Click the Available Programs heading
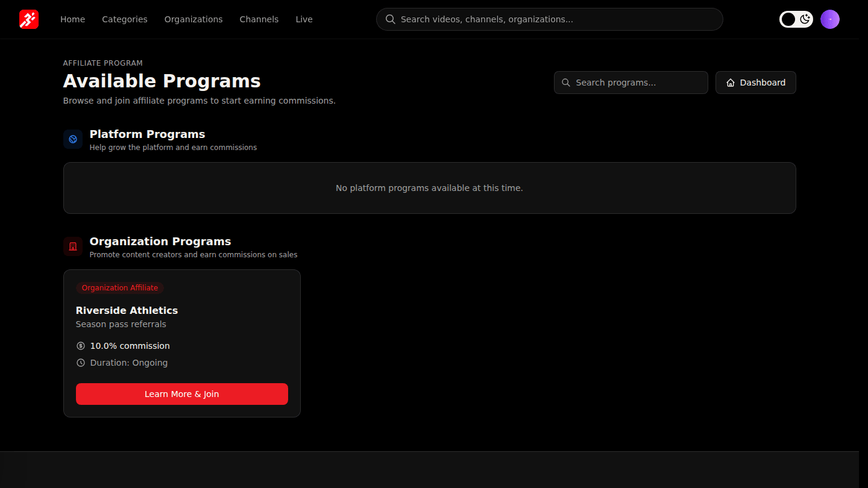Screen dimensions: 868x488 [x=162, y=81]
